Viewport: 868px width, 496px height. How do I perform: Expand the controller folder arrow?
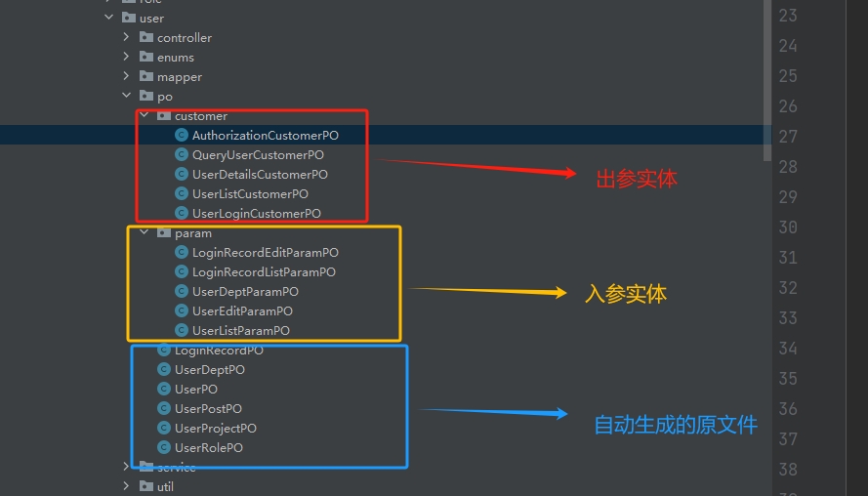[x=127, y=38]
